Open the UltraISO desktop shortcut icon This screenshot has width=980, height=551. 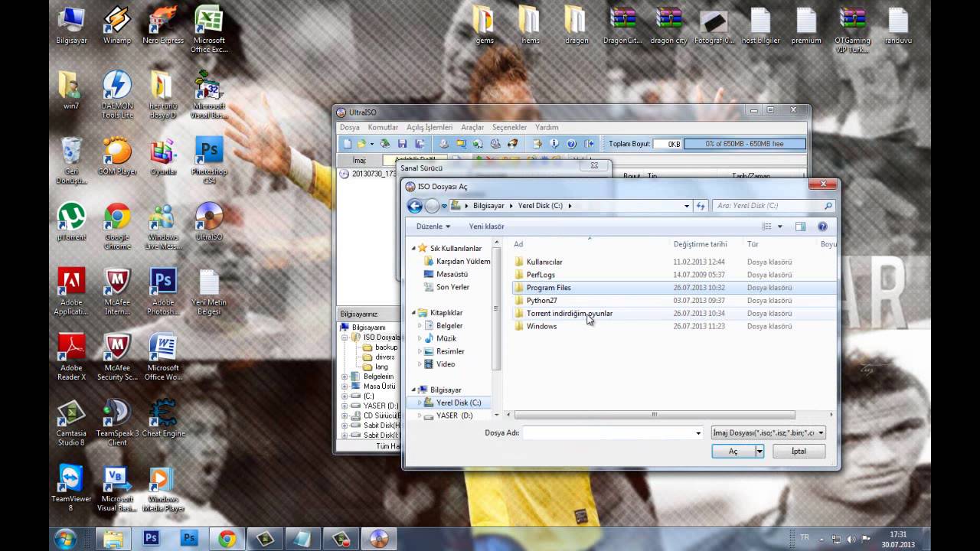(209, 222)
